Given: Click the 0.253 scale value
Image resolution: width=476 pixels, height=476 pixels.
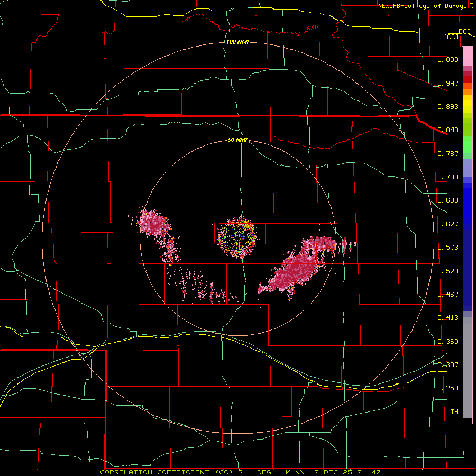Looking at the screenshot, I should click(448, 388).
